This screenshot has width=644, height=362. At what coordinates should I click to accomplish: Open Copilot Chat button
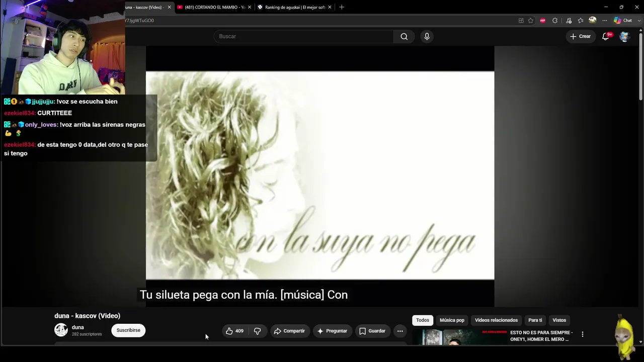pos(622,21)
